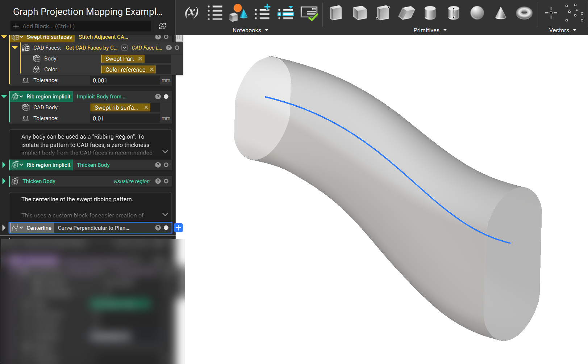
Task: Click the blue plus button beside Centerline
Action: point(178,228)
